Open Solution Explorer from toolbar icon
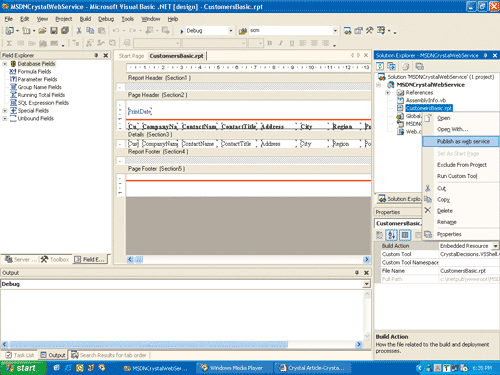 (x=347, y=31)
